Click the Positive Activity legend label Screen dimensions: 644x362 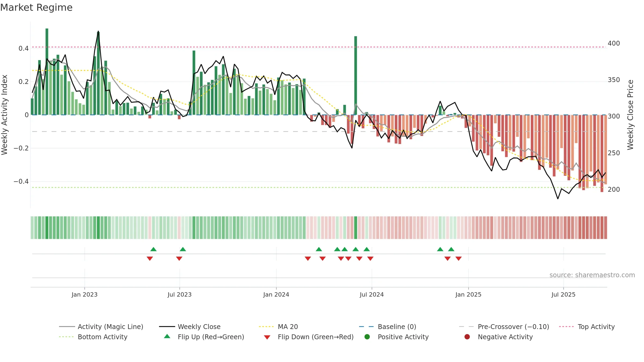(x=403, y=337)
